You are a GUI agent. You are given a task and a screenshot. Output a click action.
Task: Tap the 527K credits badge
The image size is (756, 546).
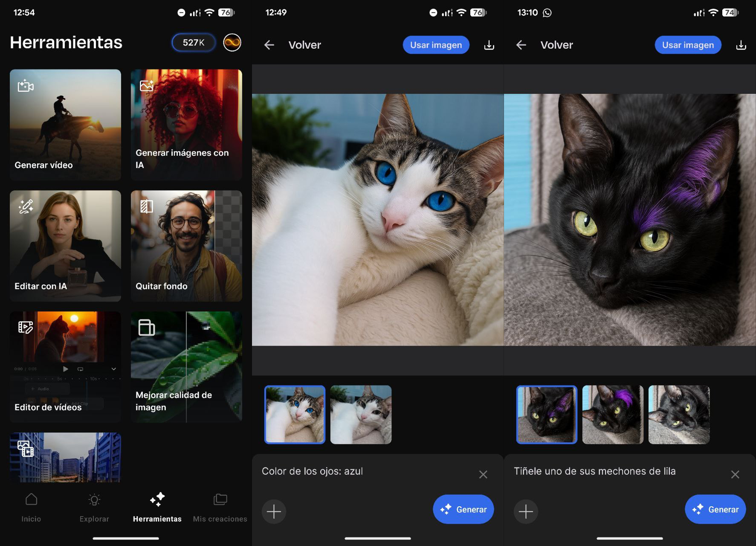click(194, 43)
